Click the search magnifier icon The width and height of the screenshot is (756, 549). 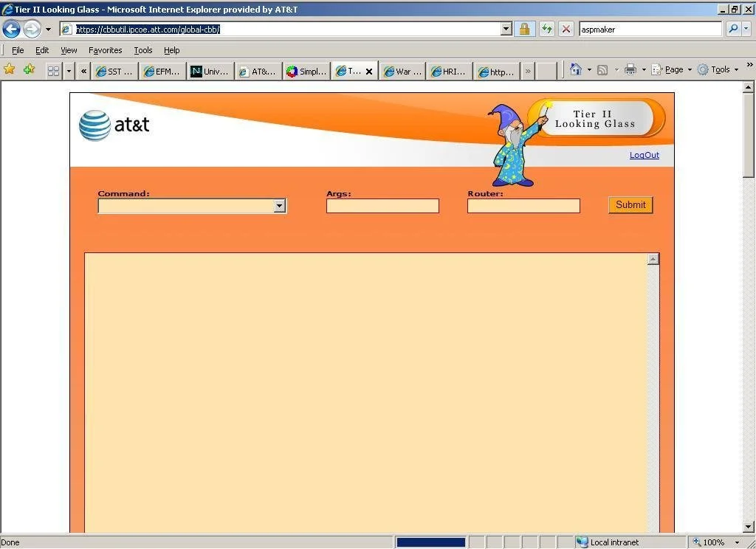[733, 29]
